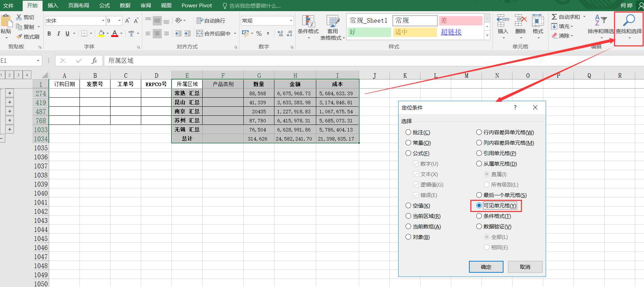This screenshot has width=644, height=287.
Task: Select 当前区域(R) radio option
Action: [x=408, y=216]
